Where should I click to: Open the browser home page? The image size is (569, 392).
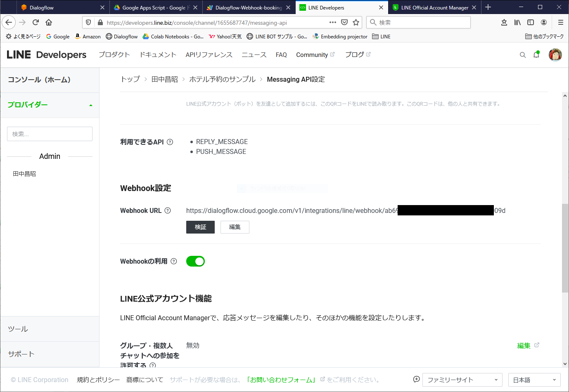[x=49, y=22]
